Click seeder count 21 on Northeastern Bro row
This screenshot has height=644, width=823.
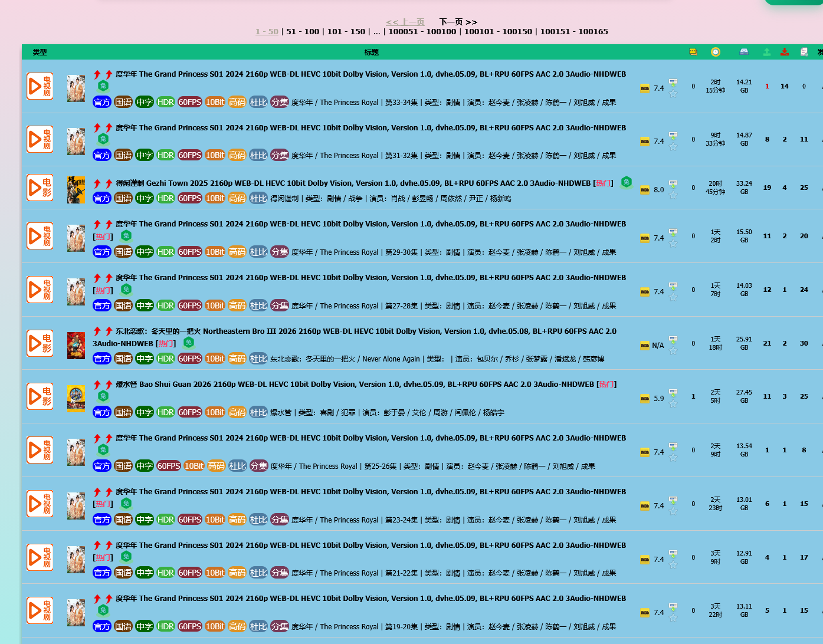click(x=767, y=343)
